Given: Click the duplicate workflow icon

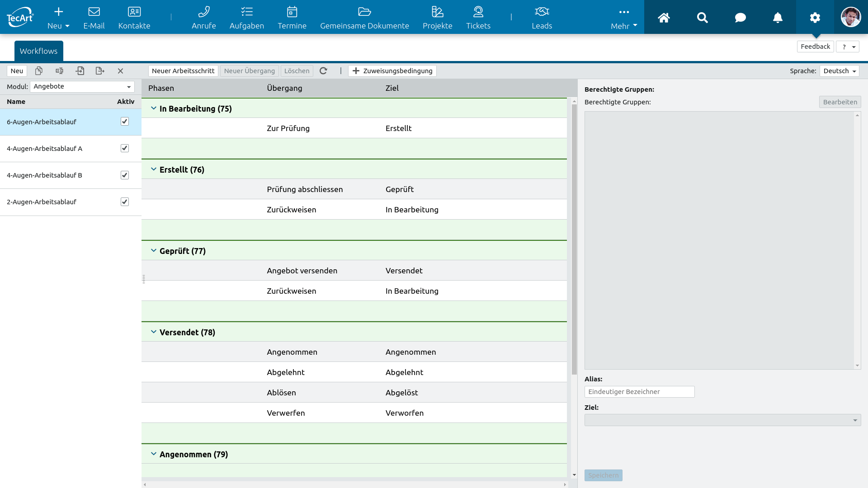Looking at the screenshot, I should click(39, 71).
